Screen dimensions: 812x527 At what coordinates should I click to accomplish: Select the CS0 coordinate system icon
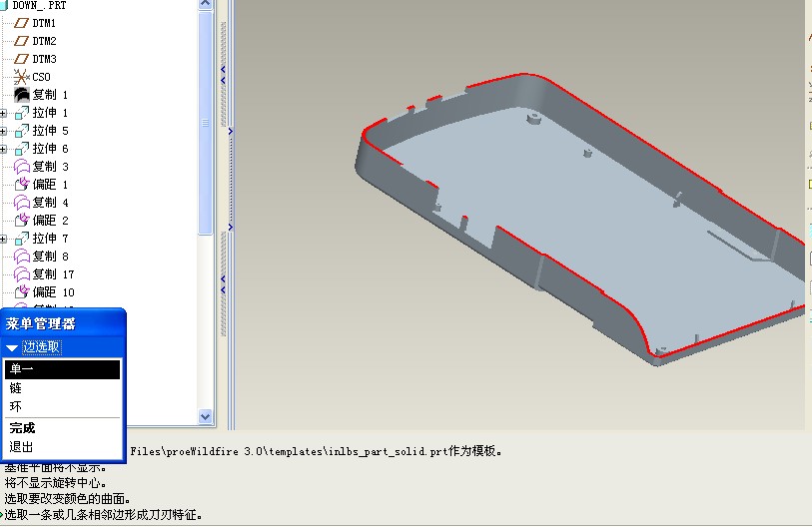click(21, 77)
